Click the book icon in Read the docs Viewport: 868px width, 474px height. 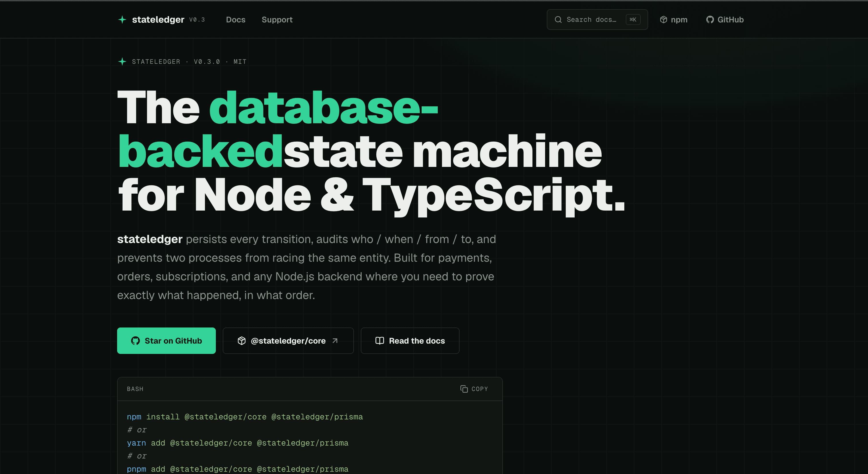click(379, 341)
